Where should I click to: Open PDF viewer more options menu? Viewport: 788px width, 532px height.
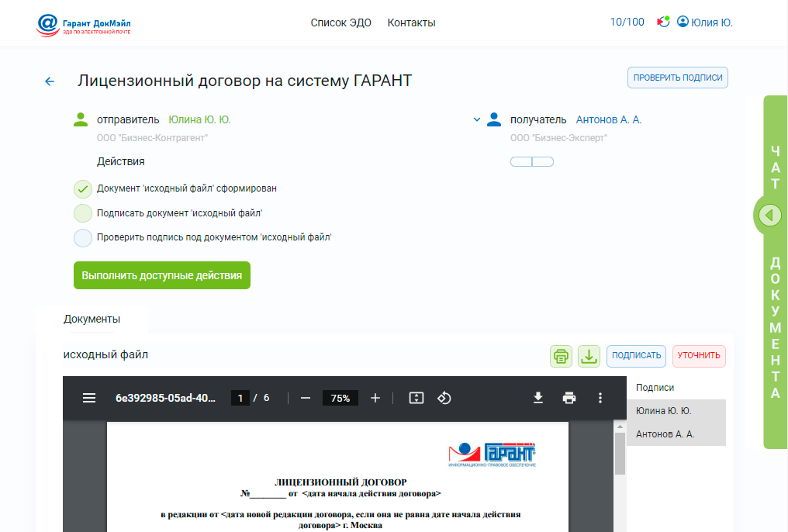click(x=600, y=398)
